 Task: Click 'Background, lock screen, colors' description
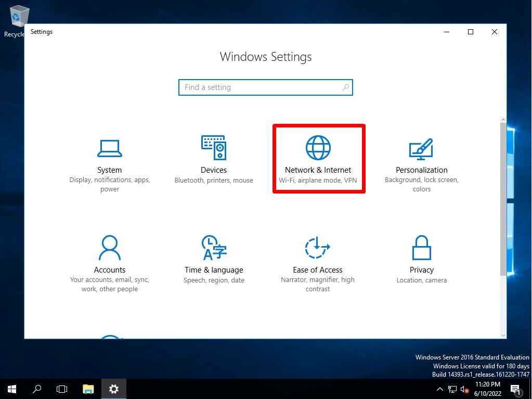point(421,184)
